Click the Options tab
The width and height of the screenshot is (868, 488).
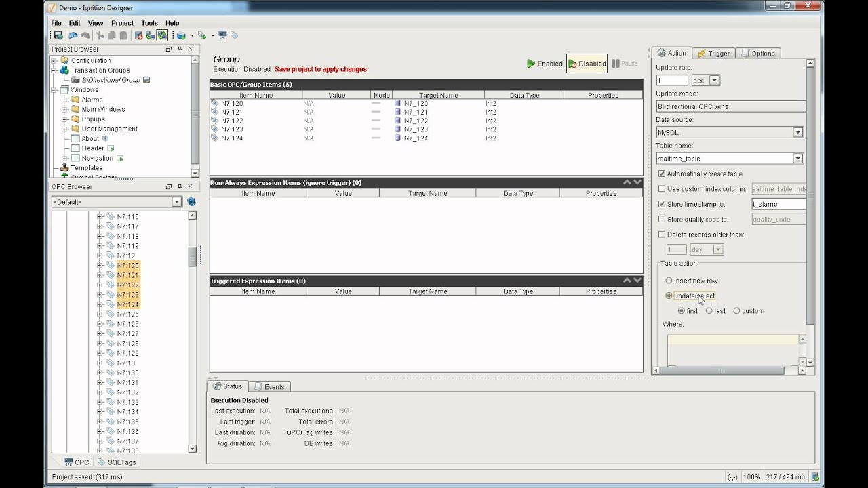click(757, 53)
